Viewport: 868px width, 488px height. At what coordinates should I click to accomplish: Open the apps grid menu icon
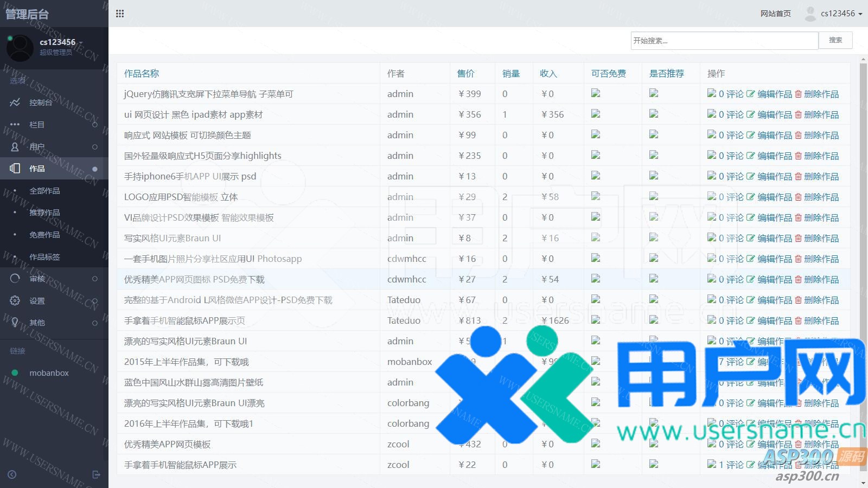[120, 14]
